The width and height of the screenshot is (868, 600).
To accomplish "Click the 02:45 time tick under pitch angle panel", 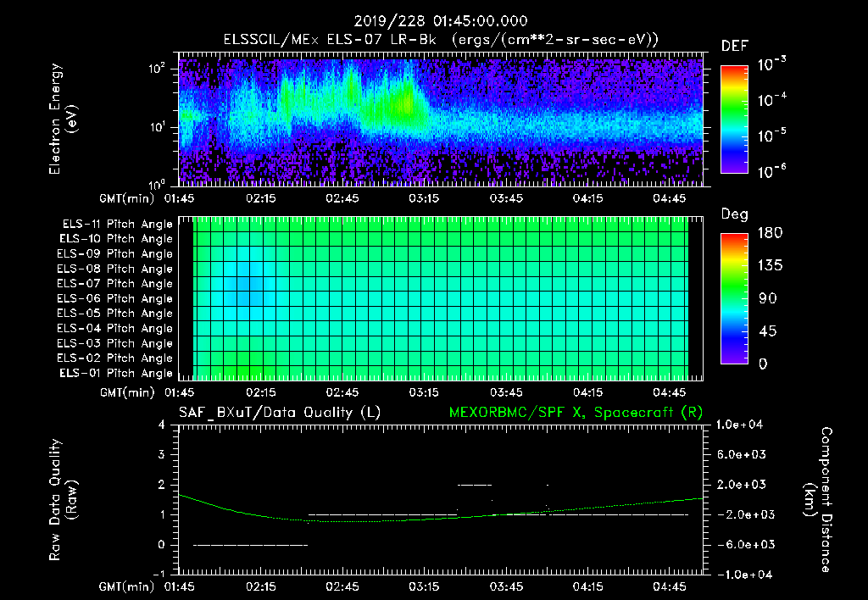I will click(x=342, y=392).
